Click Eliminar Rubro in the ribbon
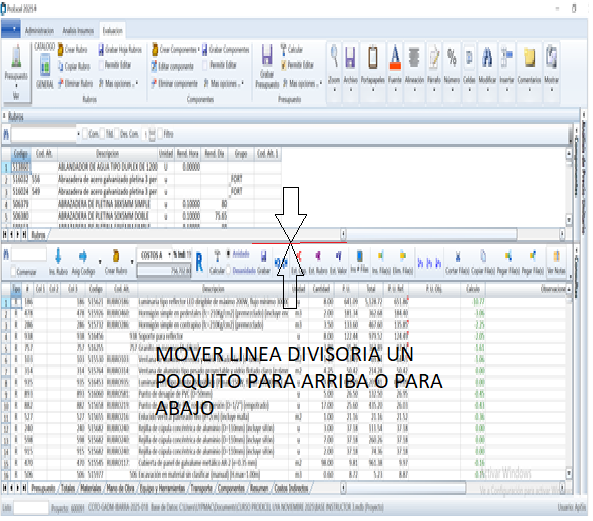The width and height of the screenshot is (593, 521). click(76, 83)
